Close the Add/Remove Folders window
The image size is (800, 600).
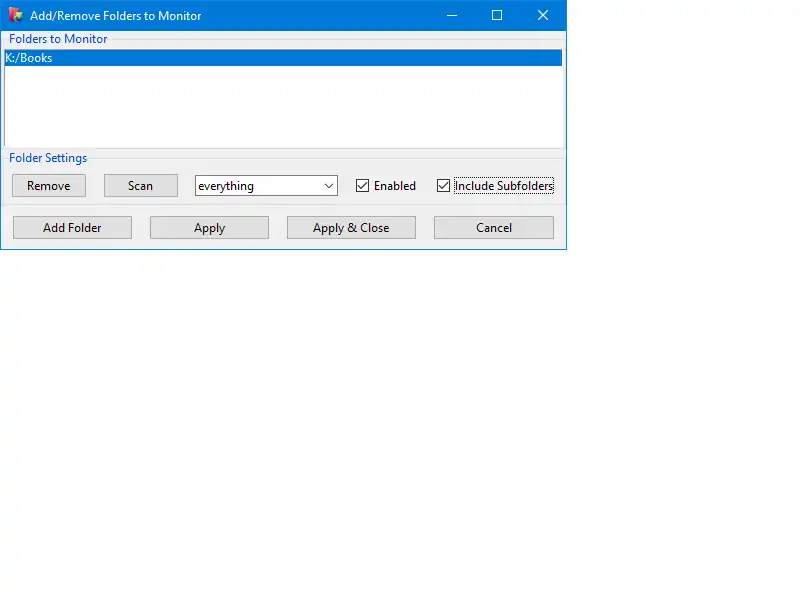(x=543, y=15)
